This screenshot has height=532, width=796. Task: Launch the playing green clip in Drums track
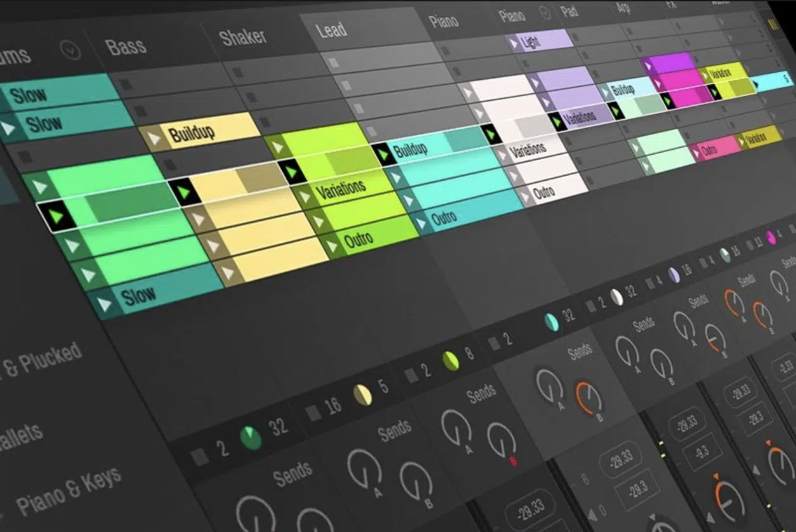click(x=57, y=216)
